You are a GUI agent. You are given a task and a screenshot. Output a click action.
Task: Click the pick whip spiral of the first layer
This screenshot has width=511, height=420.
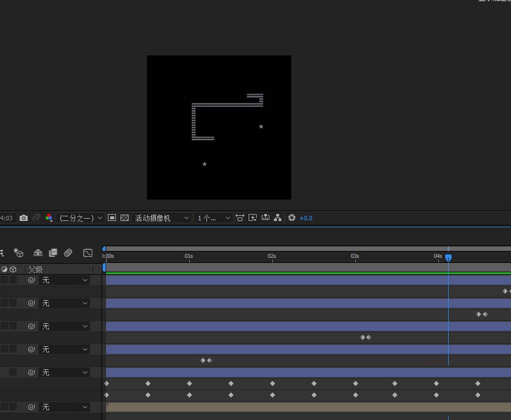pos(31,280)
